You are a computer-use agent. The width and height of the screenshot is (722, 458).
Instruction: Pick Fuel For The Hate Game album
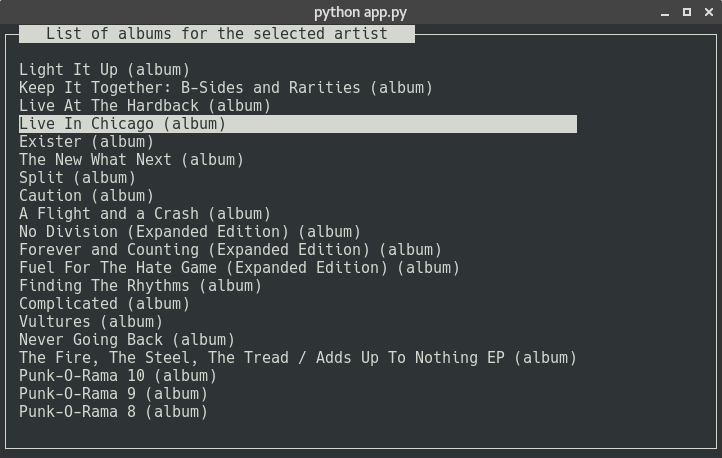(x=239, y=268)
